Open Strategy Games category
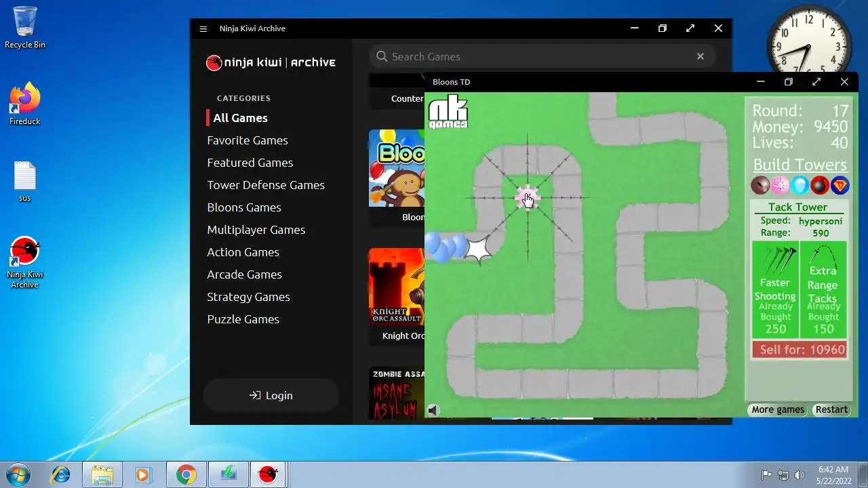Image resolution: width=868 pixels, height=488 pixels. (248, 297)
